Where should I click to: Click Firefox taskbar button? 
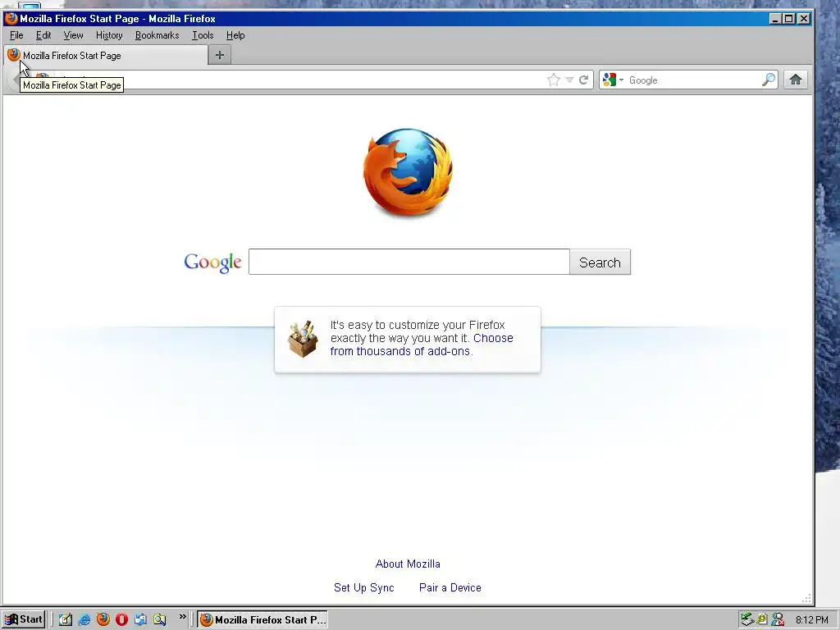point(262,620)
